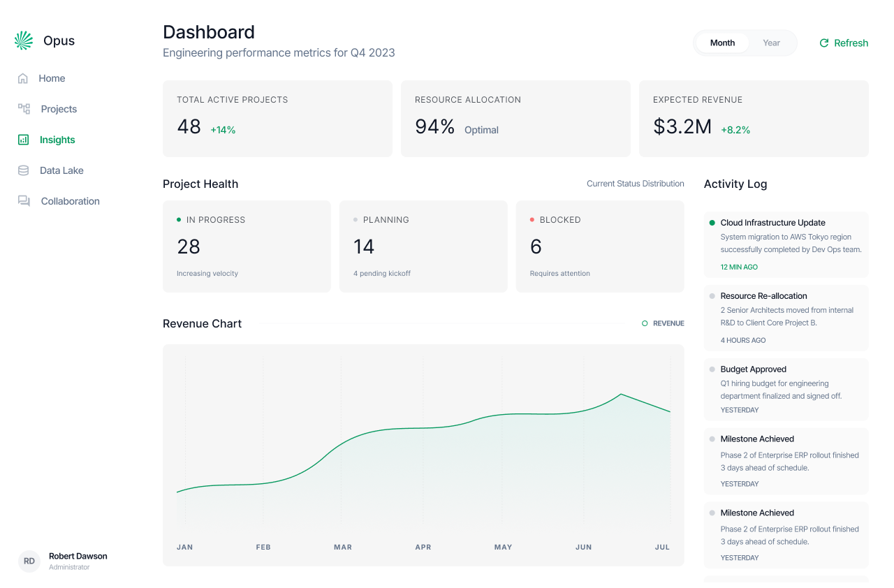894x588 pixels.
Task: Open the Current Status Distribution details
Action: click(635, 184)
